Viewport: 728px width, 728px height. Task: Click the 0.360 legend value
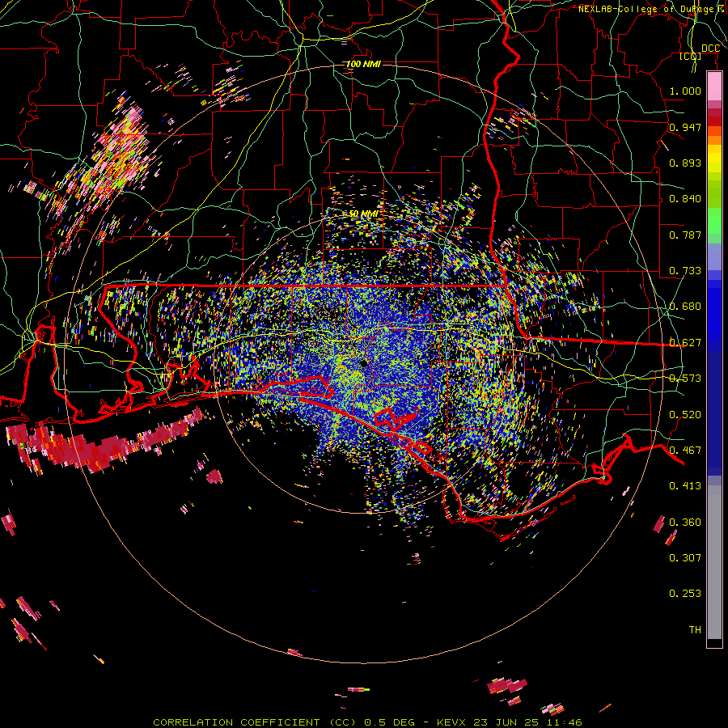point(685,523)
